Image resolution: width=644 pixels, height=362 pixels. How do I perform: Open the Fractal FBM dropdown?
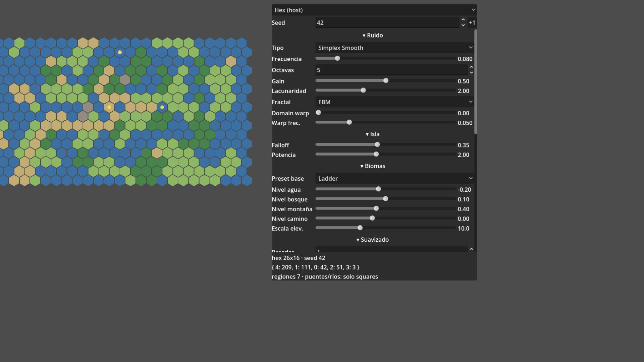[395, 102]
